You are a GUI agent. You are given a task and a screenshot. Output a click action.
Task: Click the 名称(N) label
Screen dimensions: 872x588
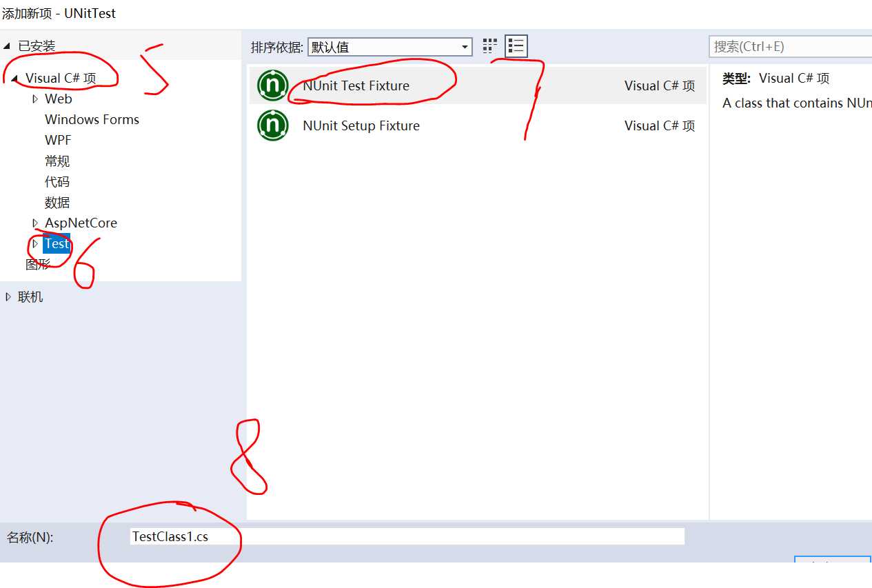coord(30,538)
